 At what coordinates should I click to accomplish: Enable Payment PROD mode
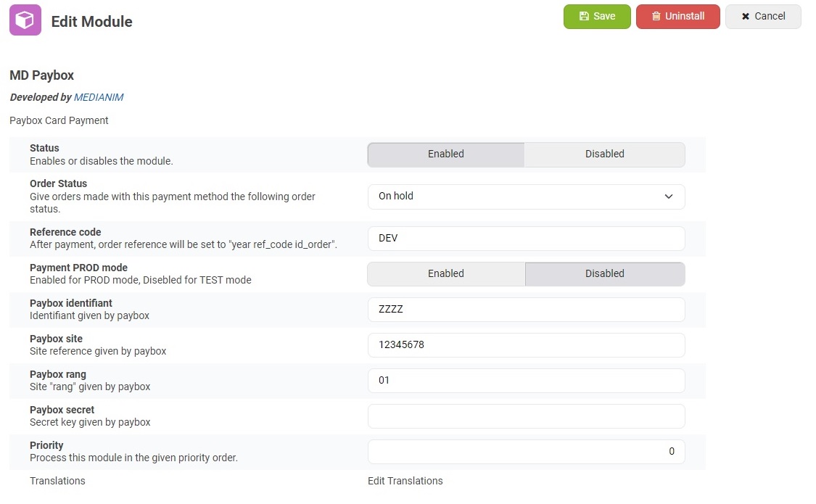tap(446, 273)
